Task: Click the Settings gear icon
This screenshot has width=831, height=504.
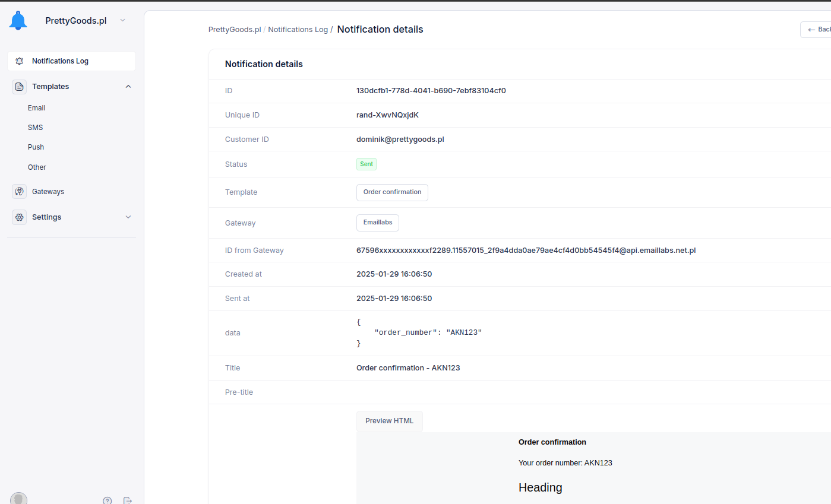Action: pos(20,217)
